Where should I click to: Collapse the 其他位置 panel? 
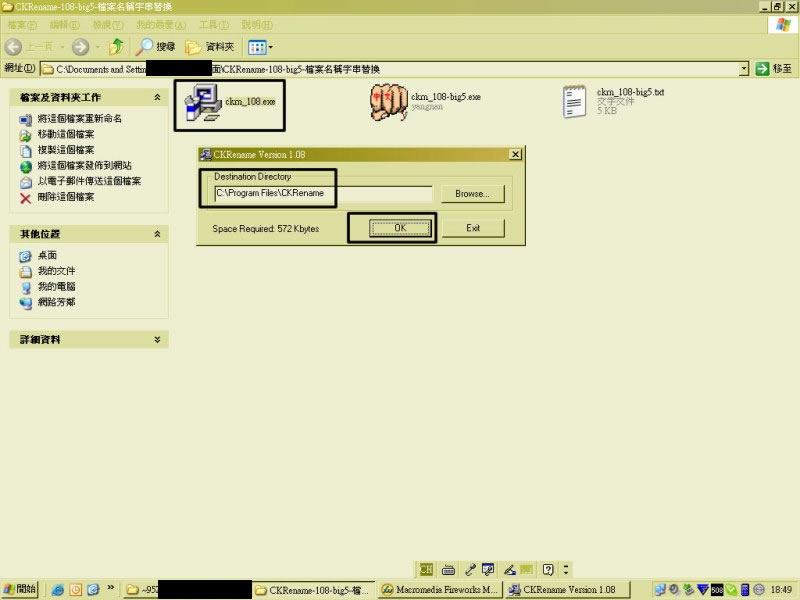click(157, 234)
